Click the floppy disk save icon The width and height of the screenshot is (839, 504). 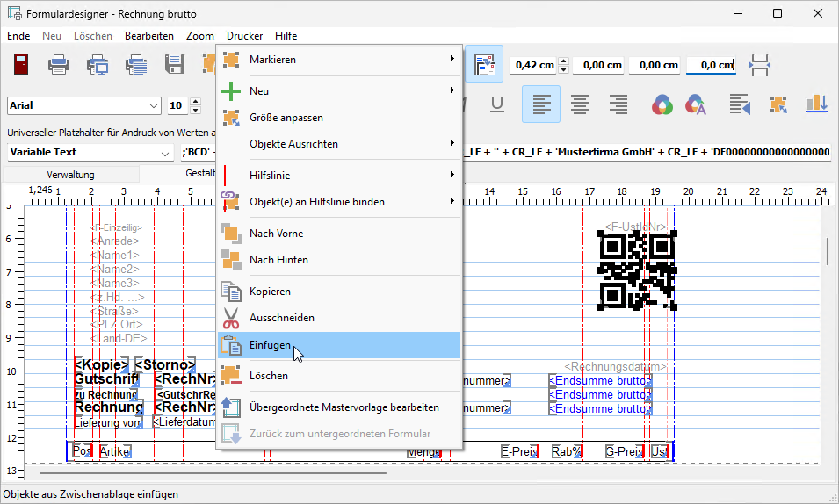(175, 65)
